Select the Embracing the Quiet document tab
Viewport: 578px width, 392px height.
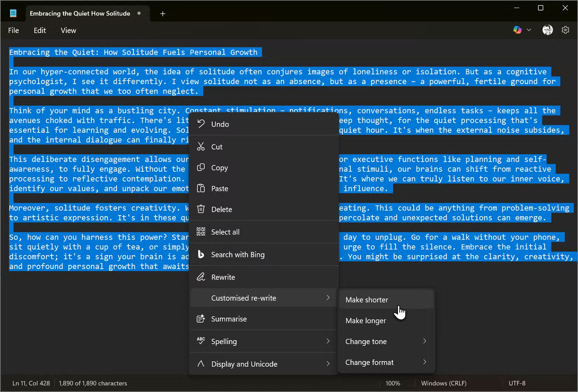coord(79,13)
